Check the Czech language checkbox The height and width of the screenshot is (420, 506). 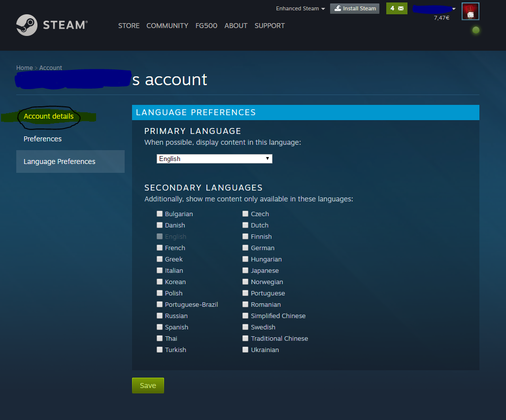245,214
